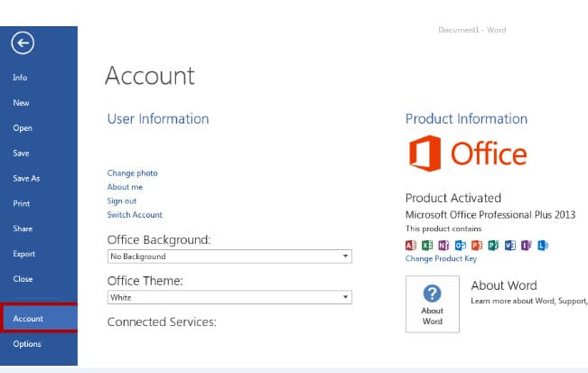Expand the Office Theme dropdown
This screenshot has width=588, height=373.
tap(229, 297)
